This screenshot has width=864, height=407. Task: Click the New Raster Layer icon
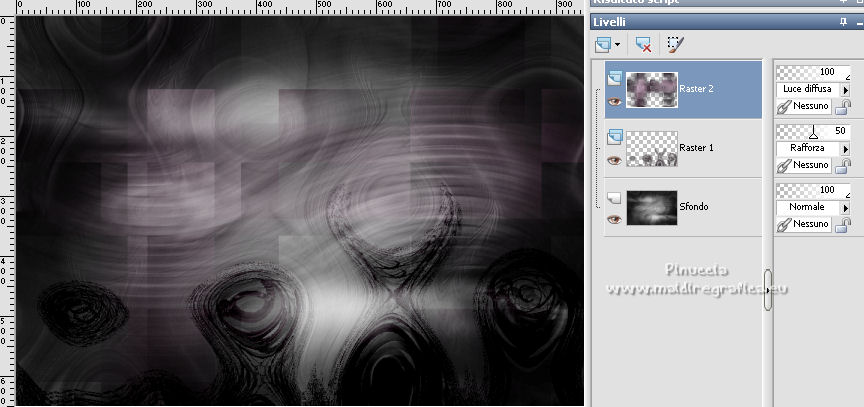[x=603, y=44]
